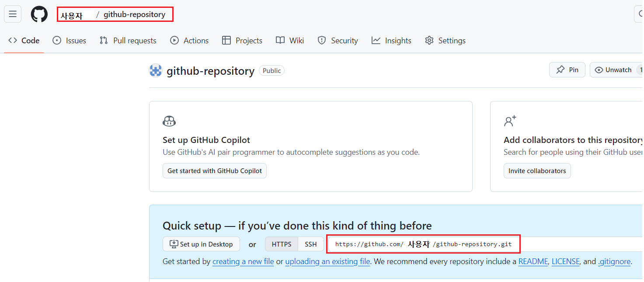Open the Issues tab
The image size is (644, 282).
click(69, 41)
